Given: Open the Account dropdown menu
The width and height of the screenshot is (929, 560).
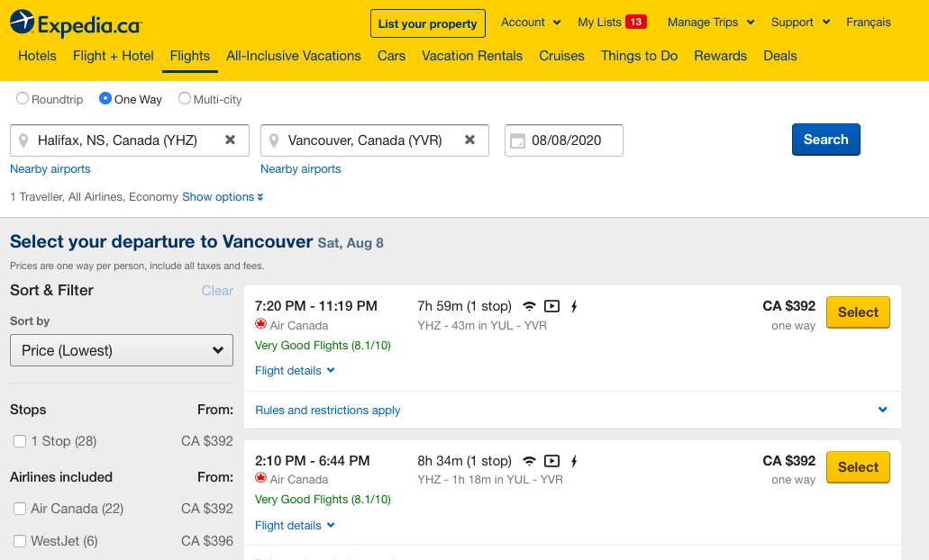Looking at the screenshot, I should 531,23.
